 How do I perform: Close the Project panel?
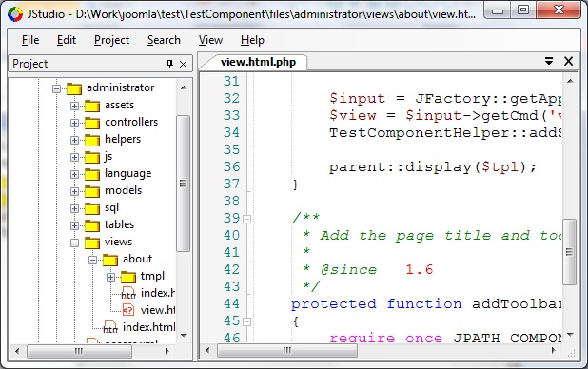click(x=183, y=64)
